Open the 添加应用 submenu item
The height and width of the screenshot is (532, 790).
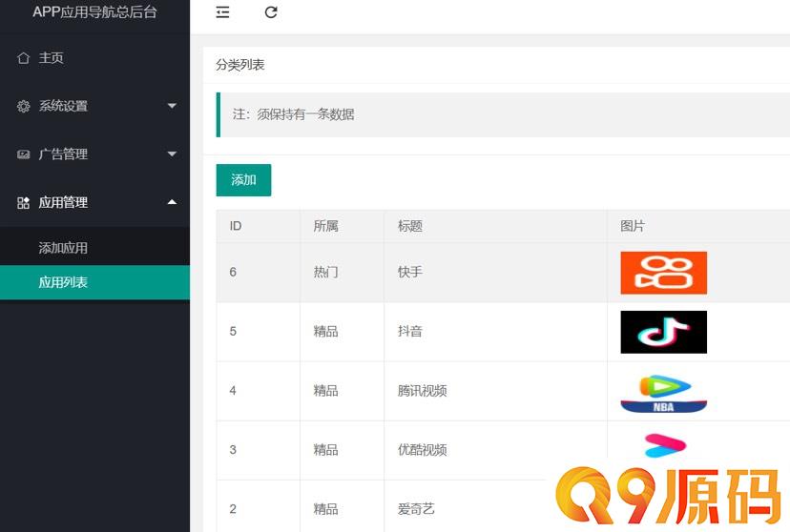pyautogui.click(x=94, y=248)
